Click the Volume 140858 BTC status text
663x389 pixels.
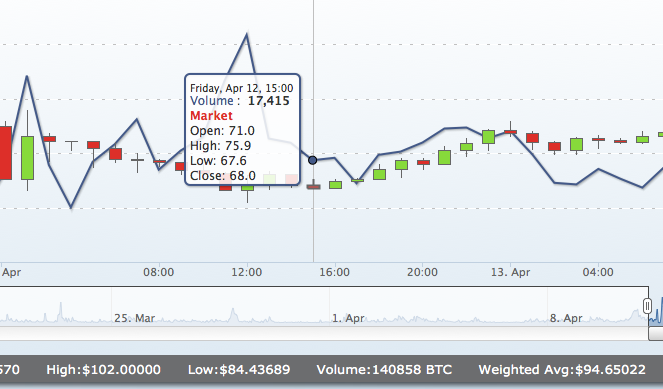pos(384,370)
